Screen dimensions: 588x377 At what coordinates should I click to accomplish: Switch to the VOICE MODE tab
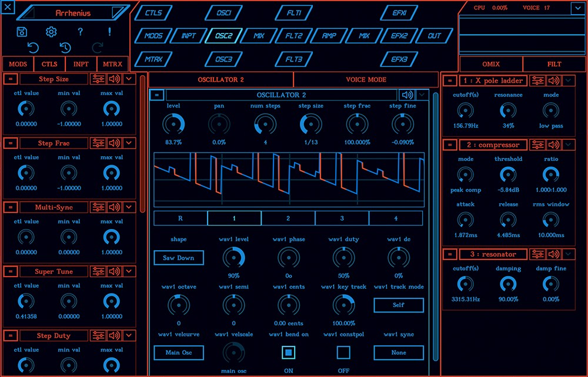366,80
